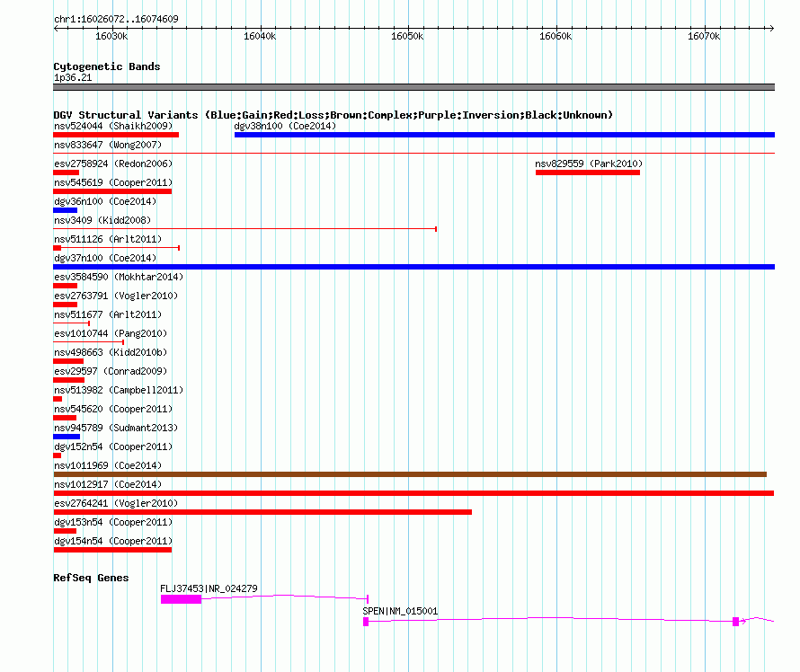Click dgv154n54 (Cooper2011) label
800x672 pixels.
coord(113,541)
